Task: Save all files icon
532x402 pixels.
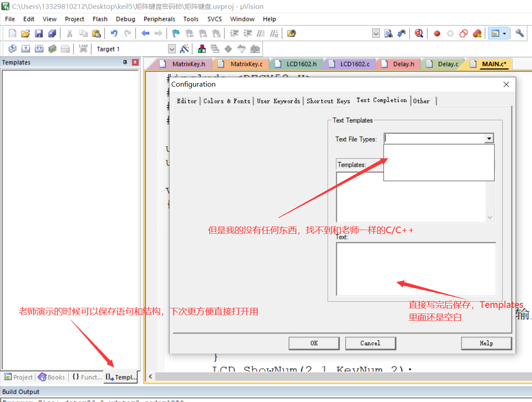Action: pos(52,33)
